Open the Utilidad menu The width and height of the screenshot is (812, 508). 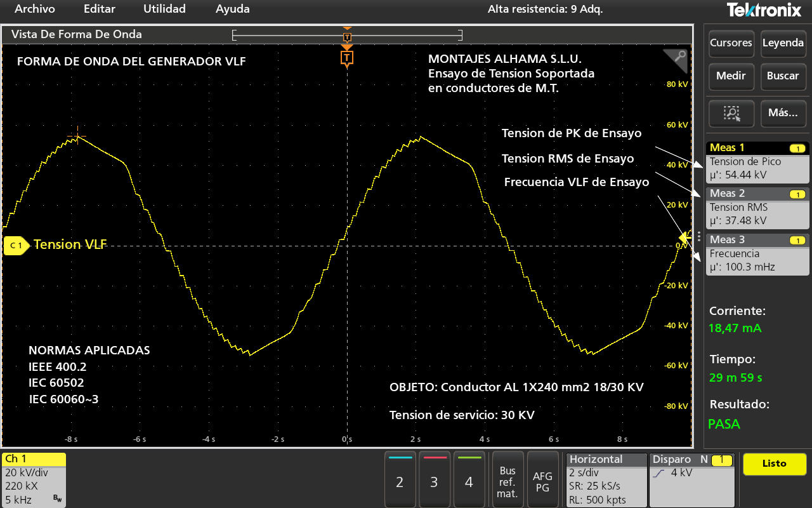click(x=164, y=9)
